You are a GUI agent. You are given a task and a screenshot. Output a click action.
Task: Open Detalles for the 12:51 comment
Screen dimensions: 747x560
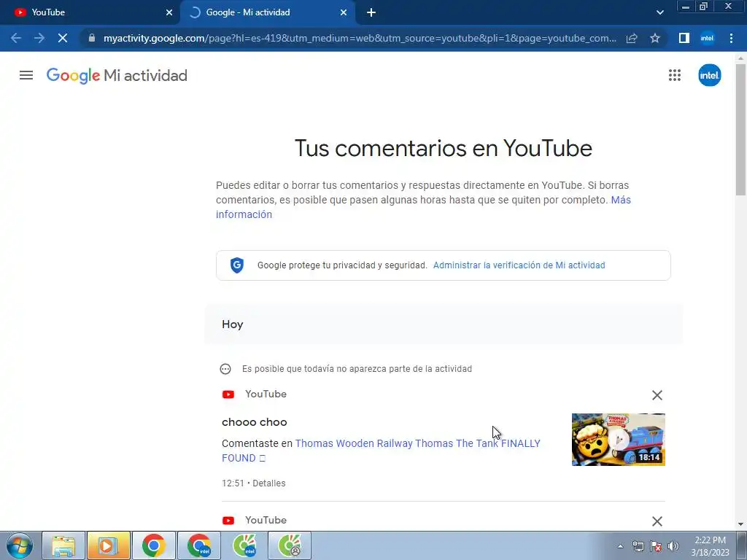[x=268, y=483]
